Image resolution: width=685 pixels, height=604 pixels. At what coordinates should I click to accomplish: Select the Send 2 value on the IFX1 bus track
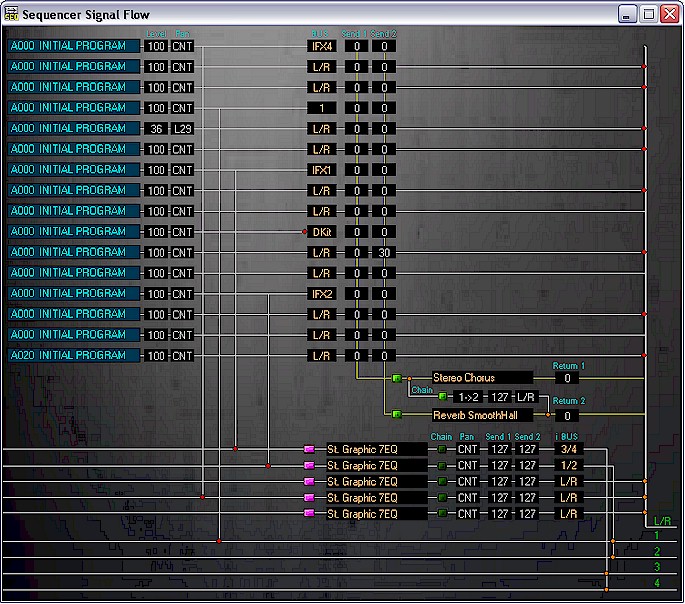pyautogui.click(x=384, y=170)
